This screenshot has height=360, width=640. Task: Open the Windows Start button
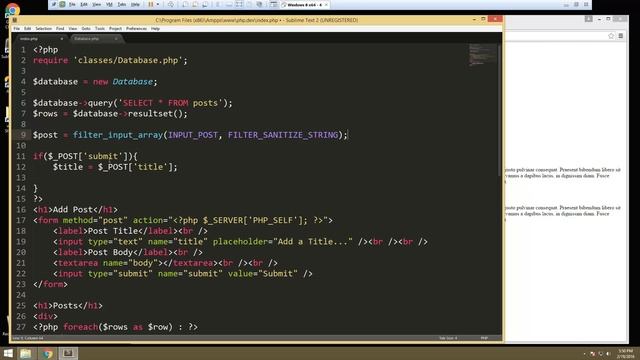(x=8, y=353)
